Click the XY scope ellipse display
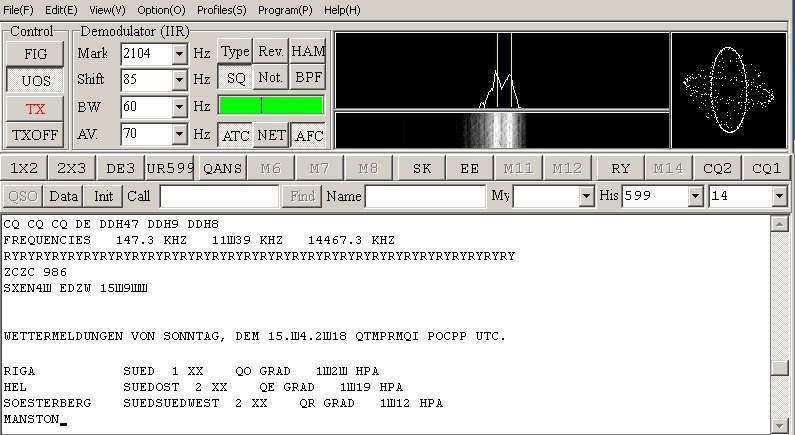The height and width of the screenshot is (435, 795). [729, 91]
